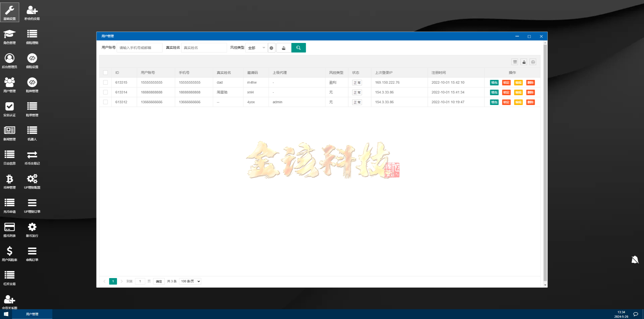Click 编辑 button for user 613312
Viewport: 644px width, 319px height.
pos(518,102)
